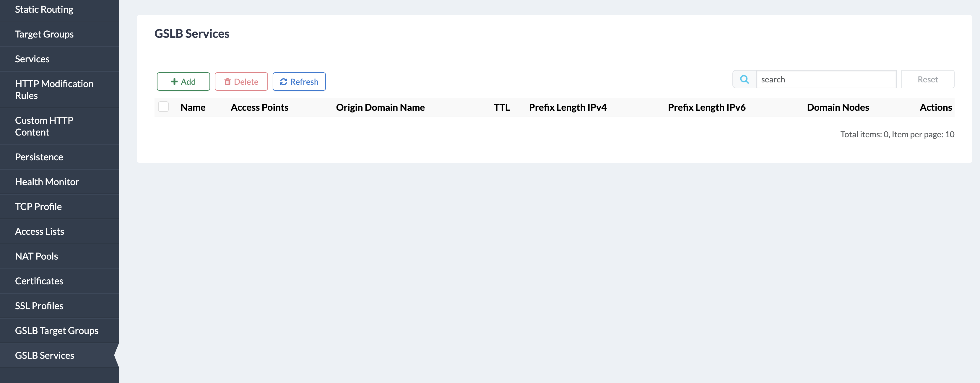This screenshot has height=383, width=980.
Task: Toggle the select-all checkbox in table header
Action: (163, 107)
